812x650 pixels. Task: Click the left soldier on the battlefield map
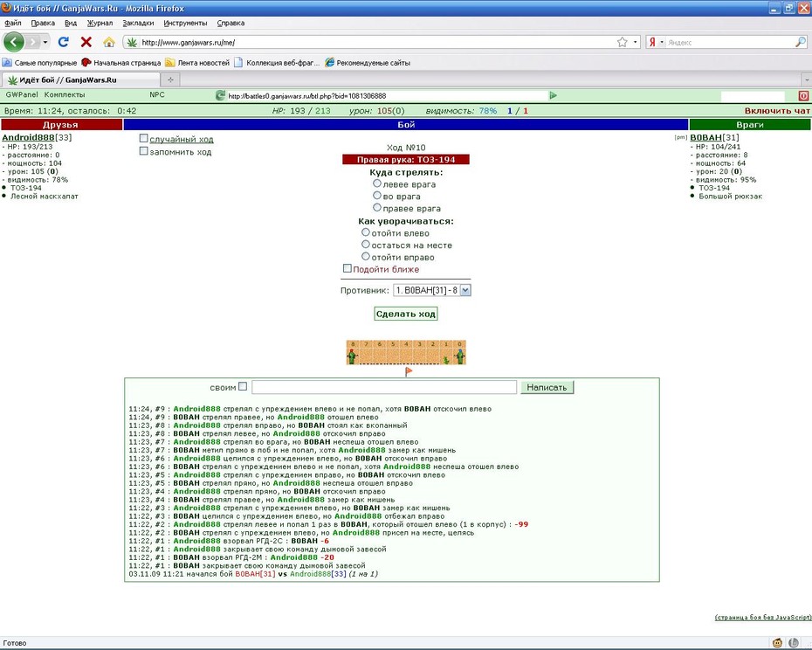(352, 356)
